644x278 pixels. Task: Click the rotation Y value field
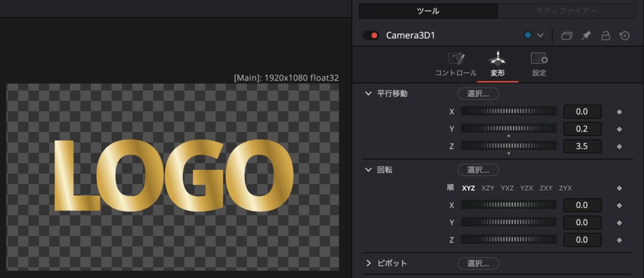[582, 222]
